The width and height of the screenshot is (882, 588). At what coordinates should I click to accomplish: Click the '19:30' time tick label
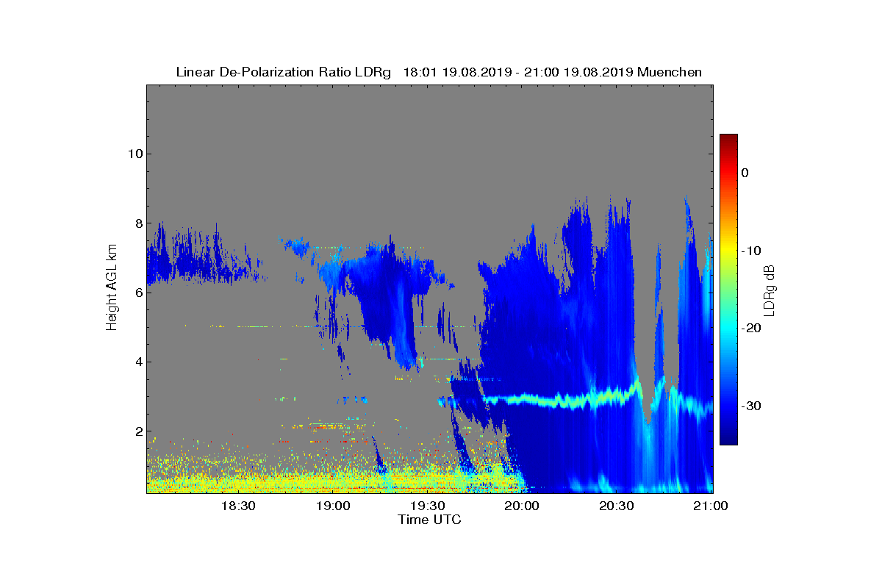tap(427, 506)
